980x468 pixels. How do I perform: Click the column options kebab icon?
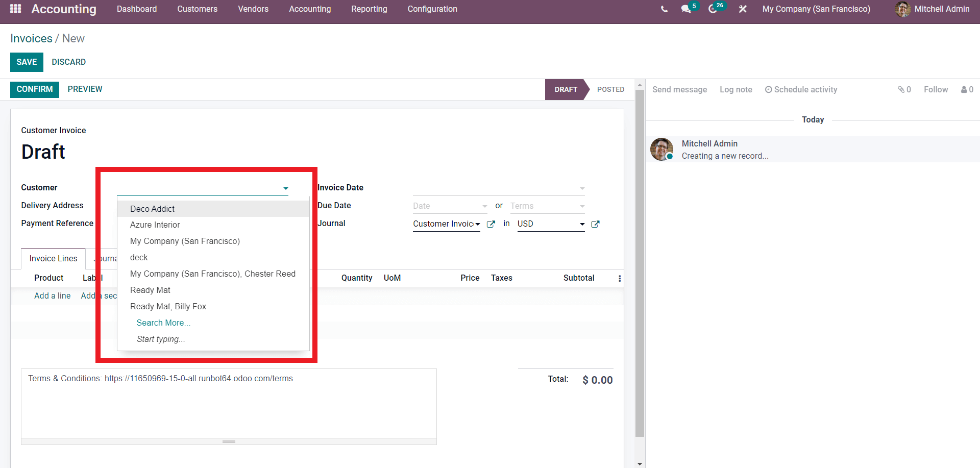(619, 279)
